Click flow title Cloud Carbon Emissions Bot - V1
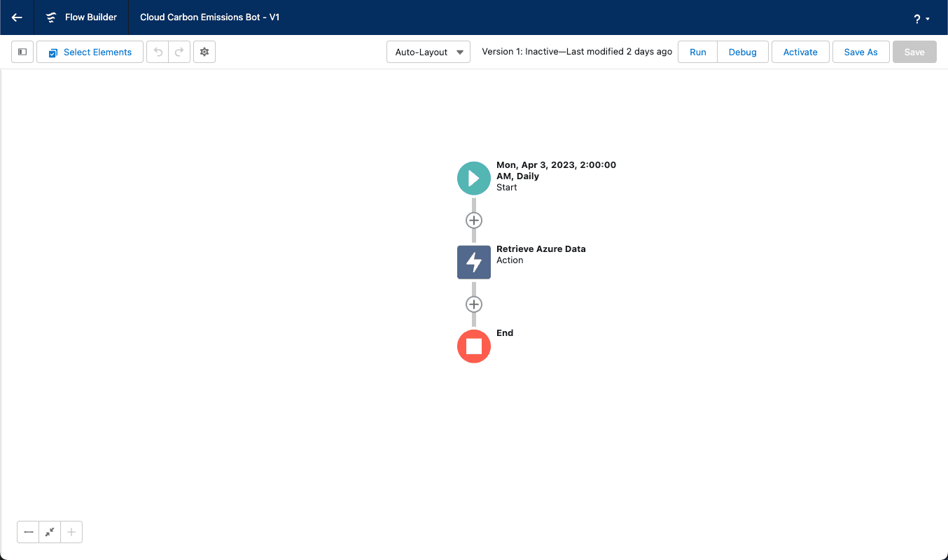Screen dimensions: 948x560 click(210, 17)
